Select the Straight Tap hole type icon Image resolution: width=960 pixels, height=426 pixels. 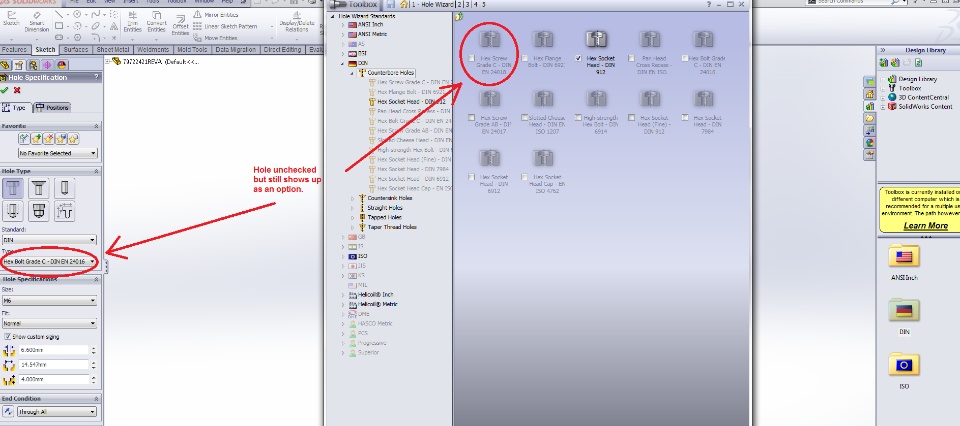pos(13,211)
